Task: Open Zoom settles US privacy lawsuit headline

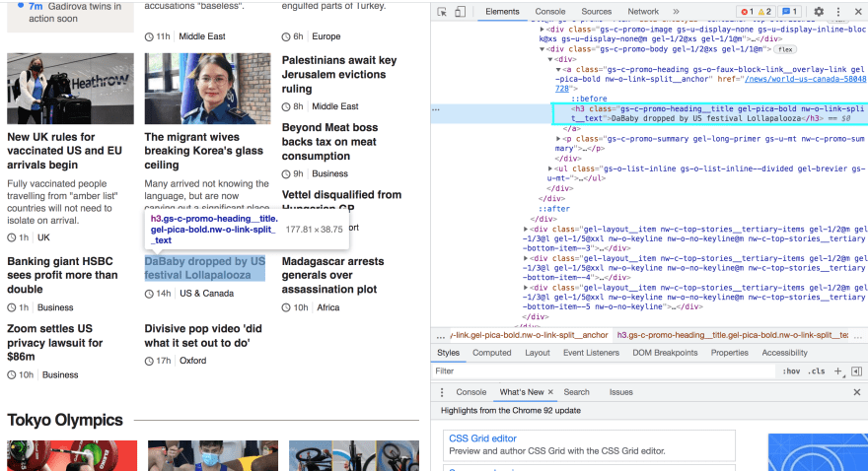Action: tap(55, 342)
